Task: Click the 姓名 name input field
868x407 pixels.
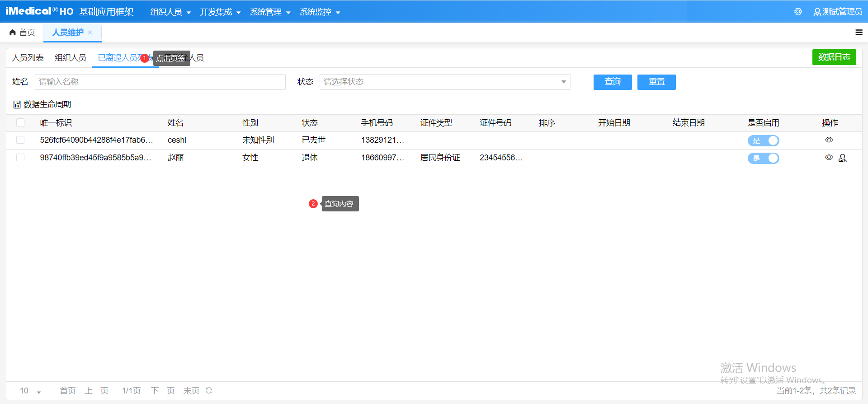Action: pos(160,82)
